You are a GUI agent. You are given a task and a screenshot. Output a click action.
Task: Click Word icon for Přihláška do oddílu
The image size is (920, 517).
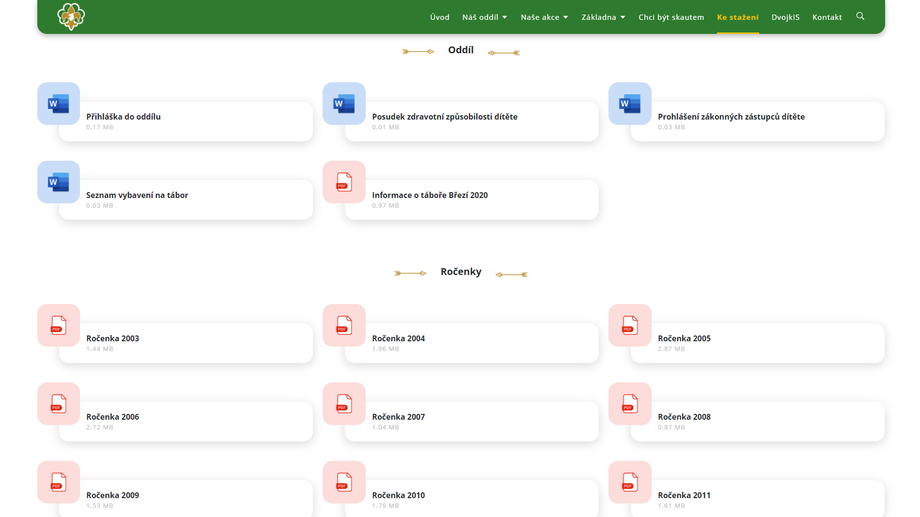click(58, 103)
